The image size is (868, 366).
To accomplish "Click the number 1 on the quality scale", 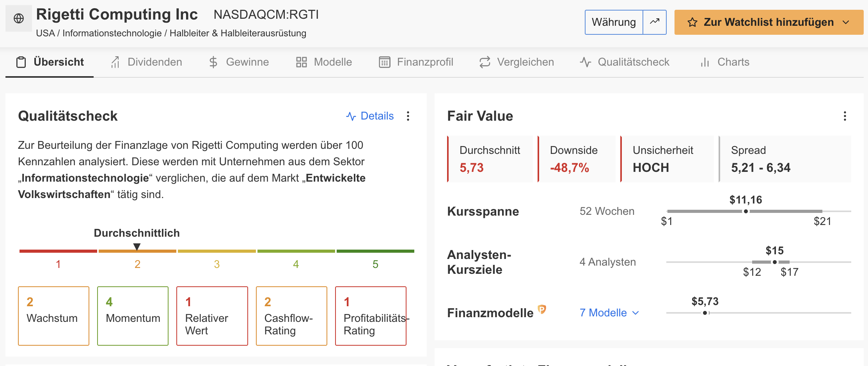I will 58,264.
